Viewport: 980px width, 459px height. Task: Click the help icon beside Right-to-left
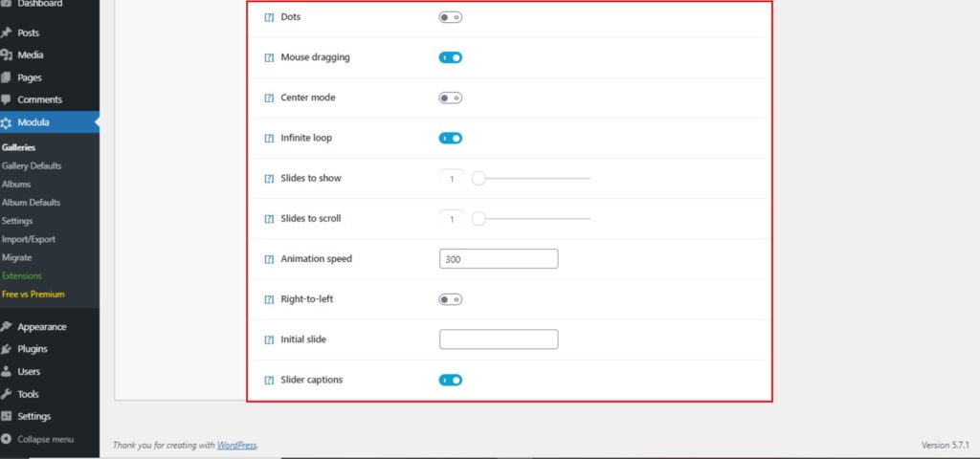pyautogui.click(x=269, y=299)
